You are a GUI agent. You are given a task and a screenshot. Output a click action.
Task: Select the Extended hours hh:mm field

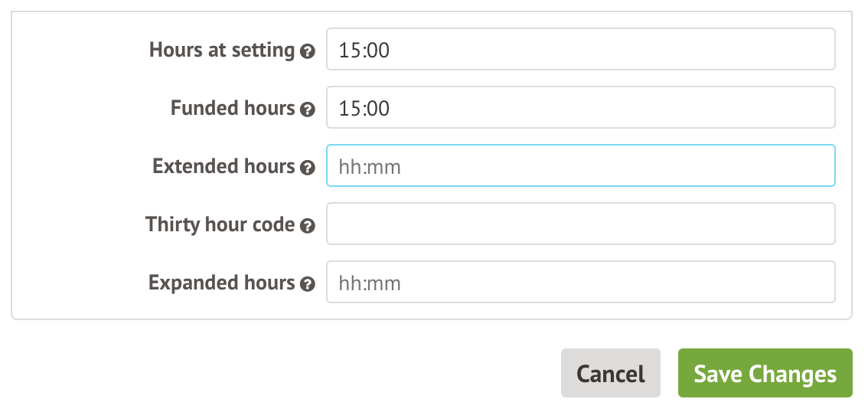pos(580,165)
